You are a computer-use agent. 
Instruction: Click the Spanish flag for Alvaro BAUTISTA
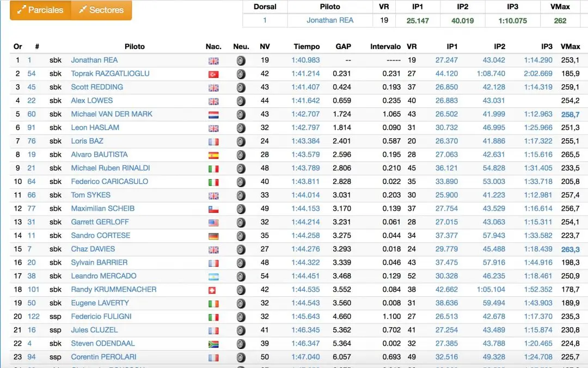[x=213, y=155]
